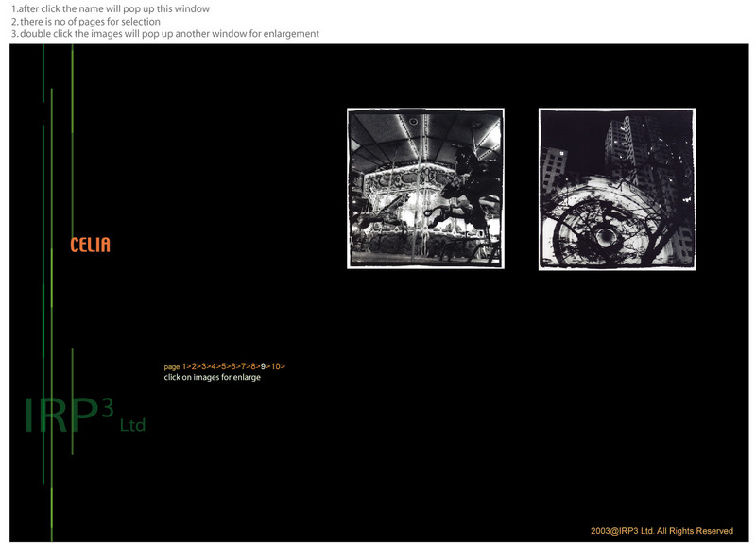Open gallery page 4

[215, 366]
